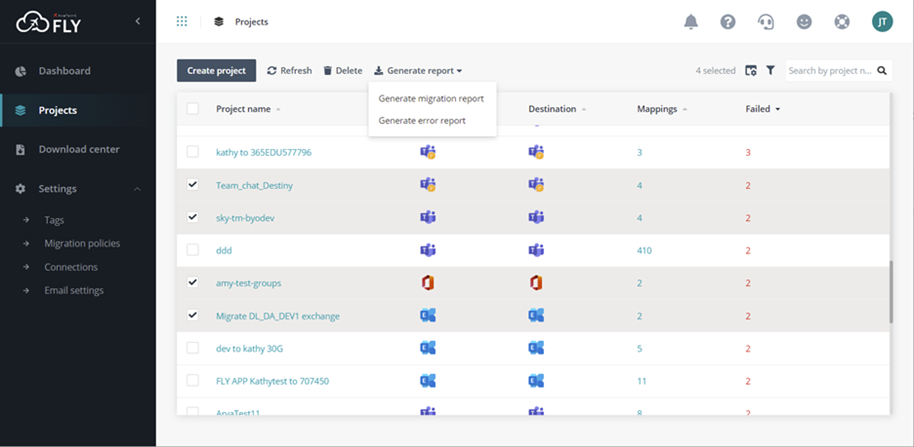Open notifications bell icon
This screenshot has width=914, height=447.
pos(691,22)
